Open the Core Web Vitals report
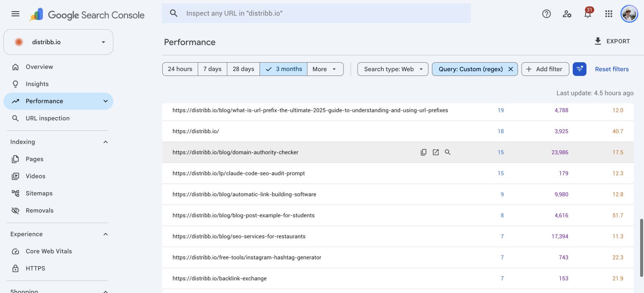 [58, 251]
